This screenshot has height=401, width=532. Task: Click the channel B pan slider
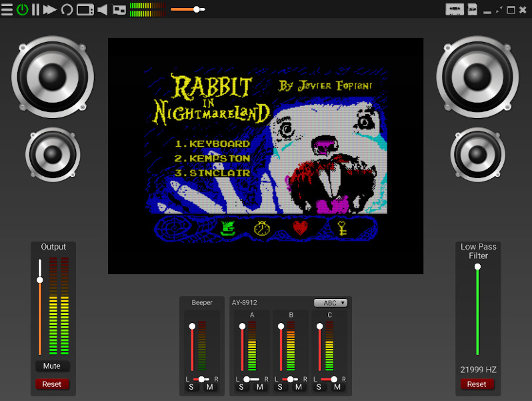pyautogui.click(x=290, y=379)
